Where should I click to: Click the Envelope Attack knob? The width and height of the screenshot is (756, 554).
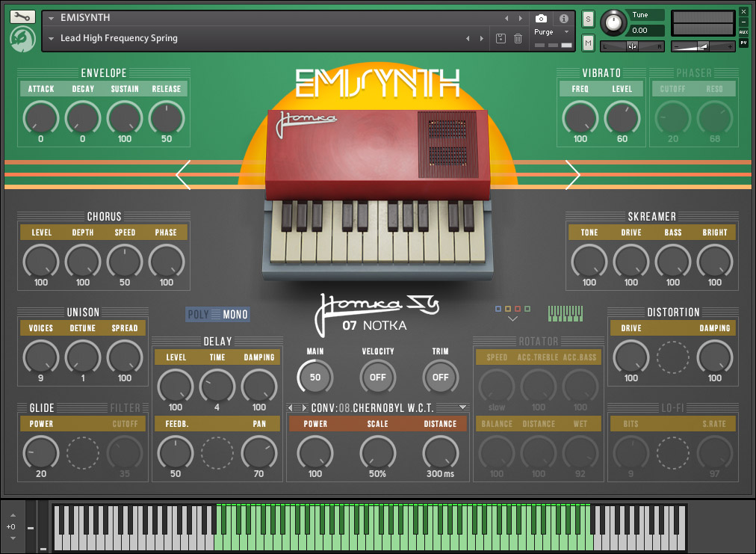[x=40, y=117]
